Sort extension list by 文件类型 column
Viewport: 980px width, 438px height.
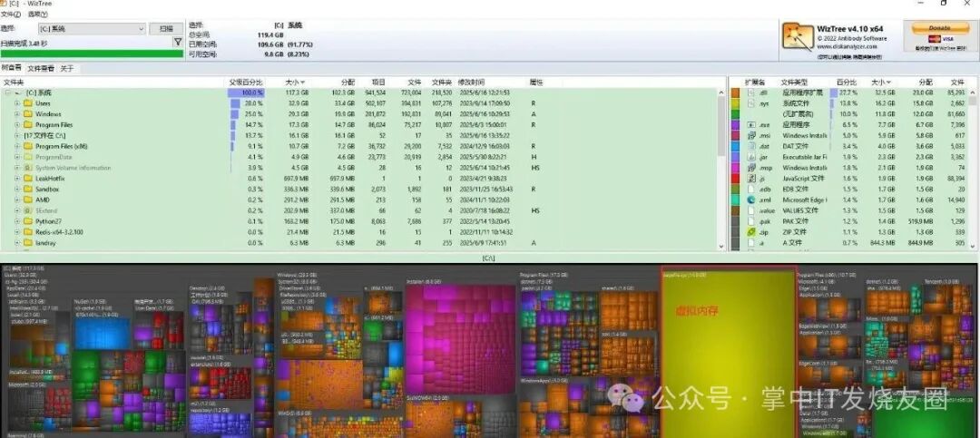pyautogui.click(x=794, y=82)
